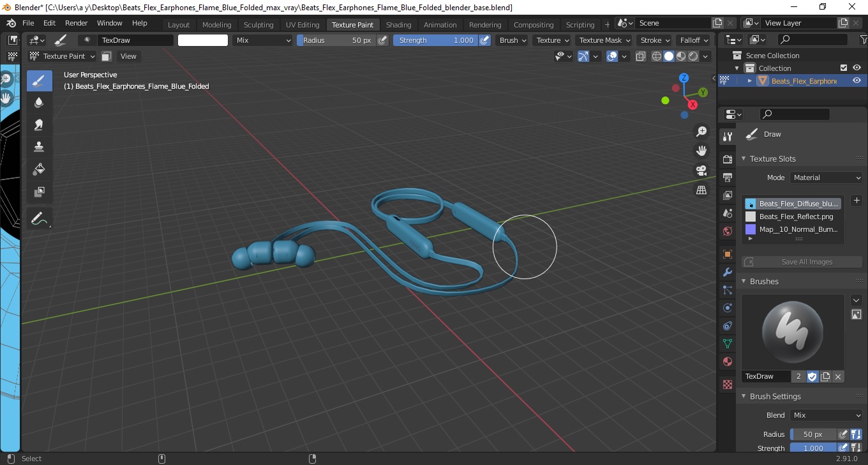Open the Render menu

click(76, 23)
